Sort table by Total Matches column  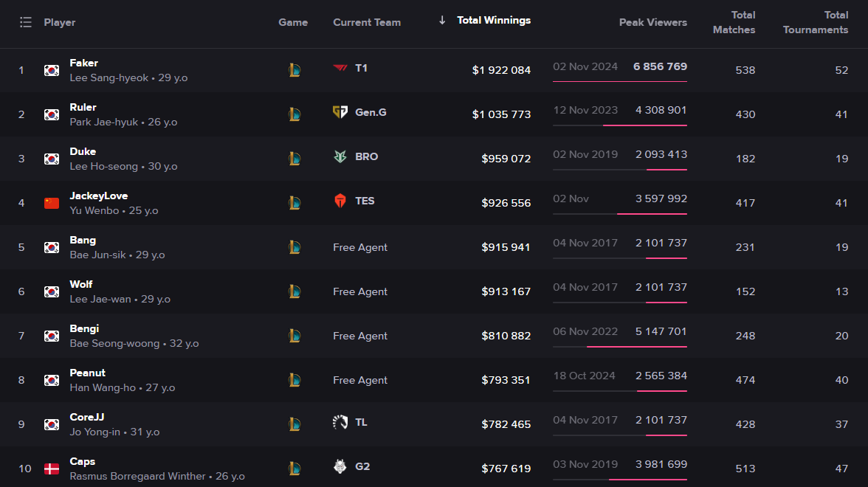(x=734, y=22)
